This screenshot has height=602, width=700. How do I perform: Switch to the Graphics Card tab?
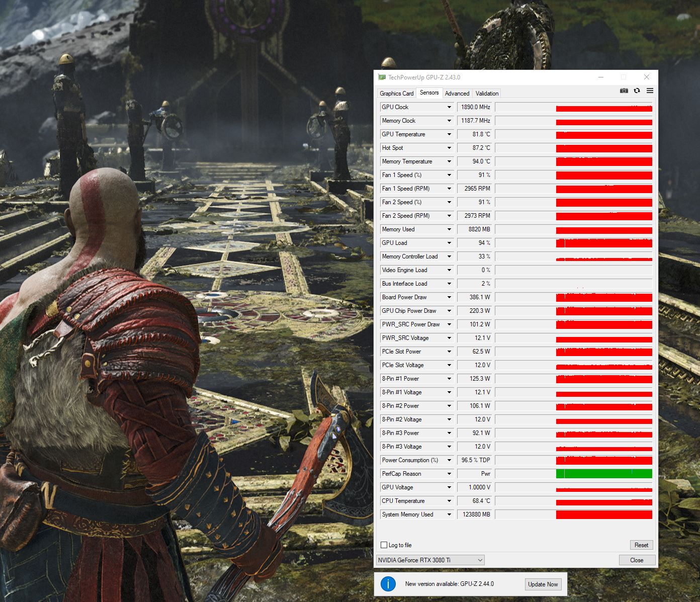[x=396, y=93]
